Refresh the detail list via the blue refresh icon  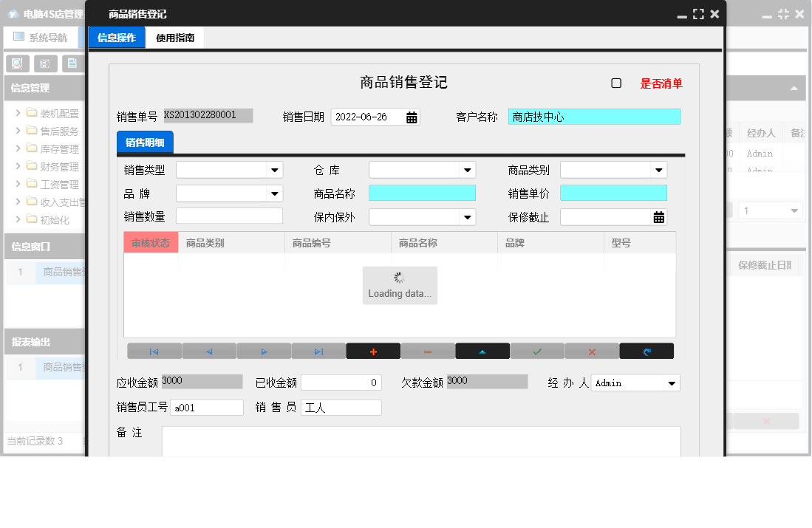pyautogui.click(x=646, y=351)
